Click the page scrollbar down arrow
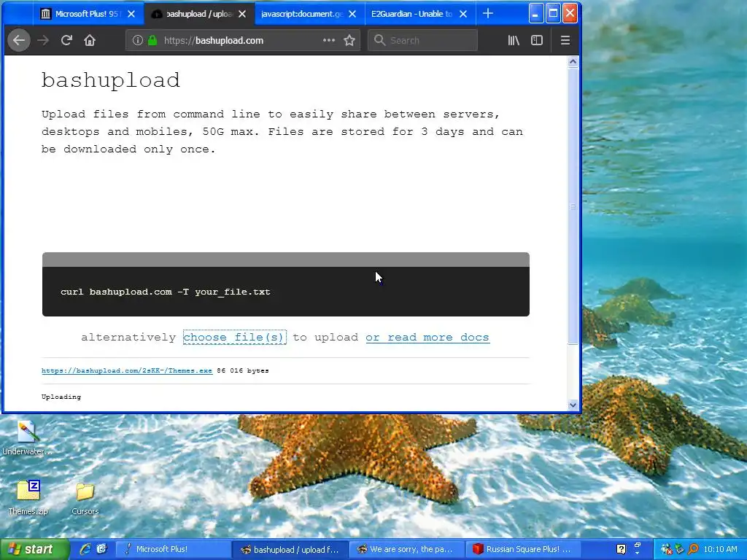 pos(573,405)
